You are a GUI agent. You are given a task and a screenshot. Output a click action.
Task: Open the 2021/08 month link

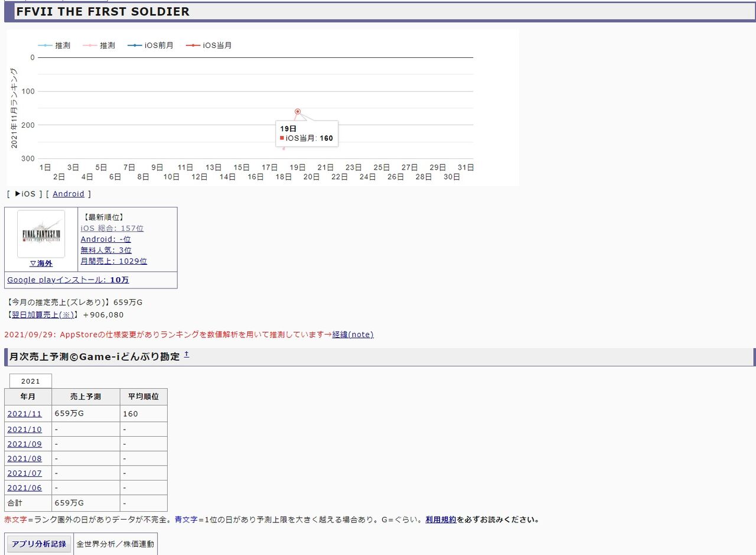tap(25, 459)
